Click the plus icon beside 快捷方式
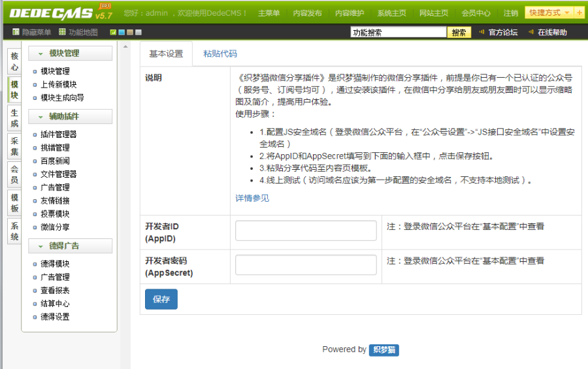Screen dimensions: 588x369 pos(580,12)
